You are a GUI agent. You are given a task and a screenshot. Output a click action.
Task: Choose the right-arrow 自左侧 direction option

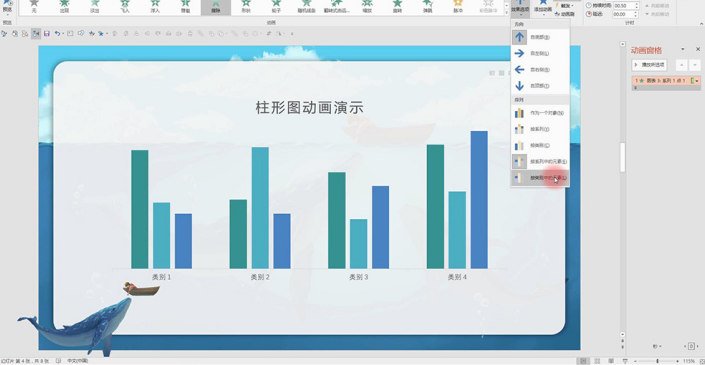(x=540, y=53)
